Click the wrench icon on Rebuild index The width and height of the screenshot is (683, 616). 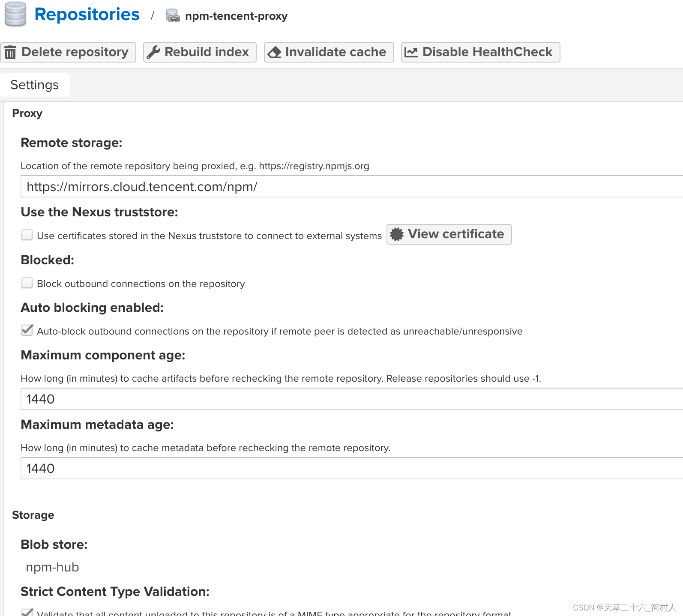point(153,52)
